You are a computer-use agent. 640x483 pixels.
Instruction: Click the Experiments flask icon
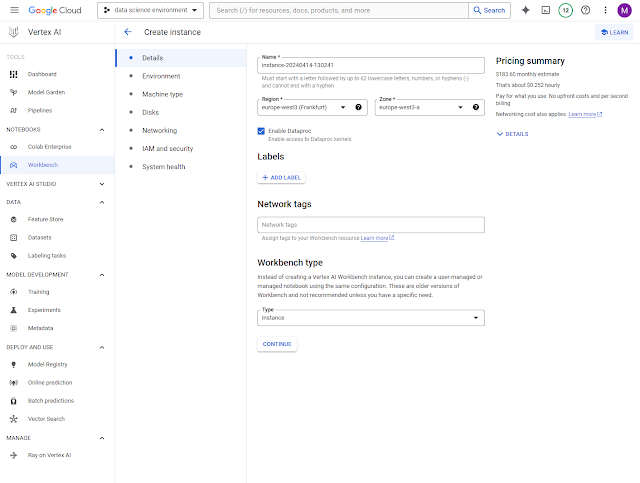tap(13, 310)
